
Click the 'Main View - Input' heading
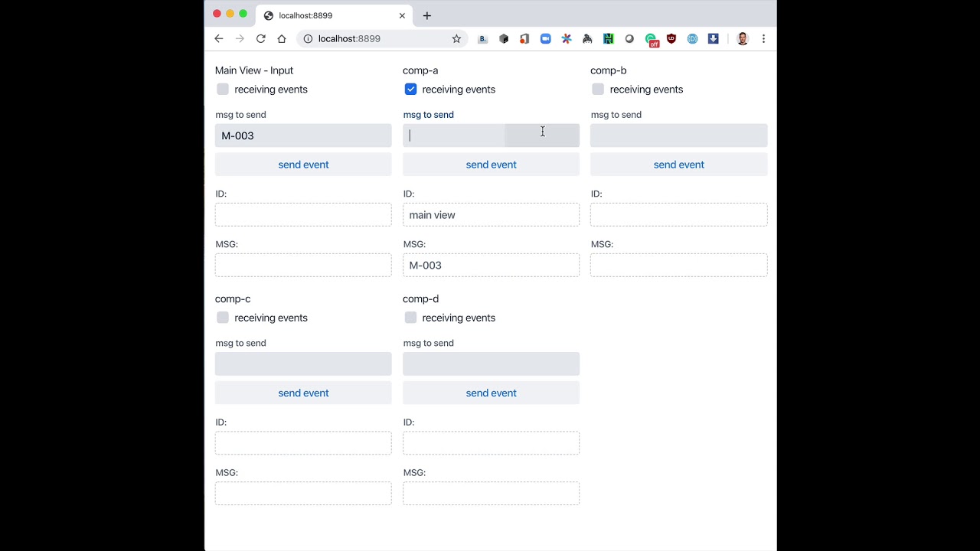(x=254, y=70)
